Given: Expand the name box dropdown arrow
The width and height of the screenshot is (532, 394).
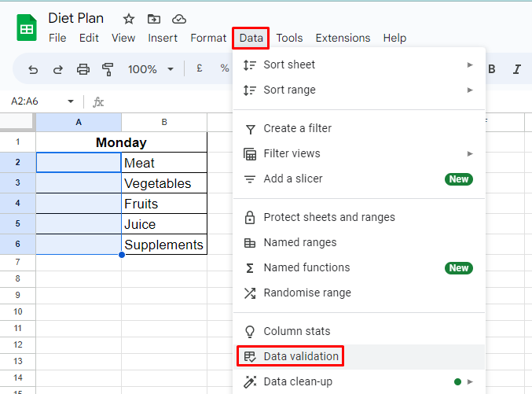Looking at the screenshot, I should [x=71, y=101].
